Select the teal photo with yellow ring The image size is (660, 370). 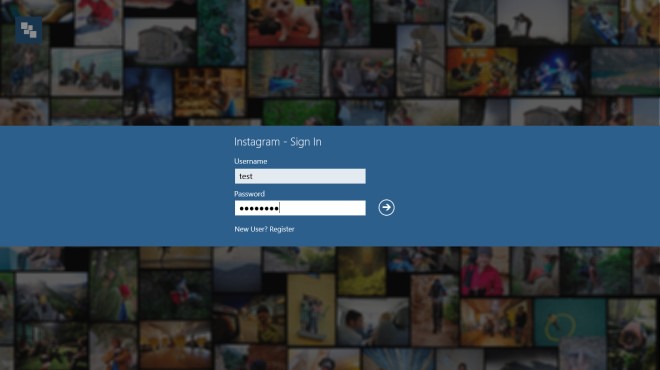pos(570,322)
